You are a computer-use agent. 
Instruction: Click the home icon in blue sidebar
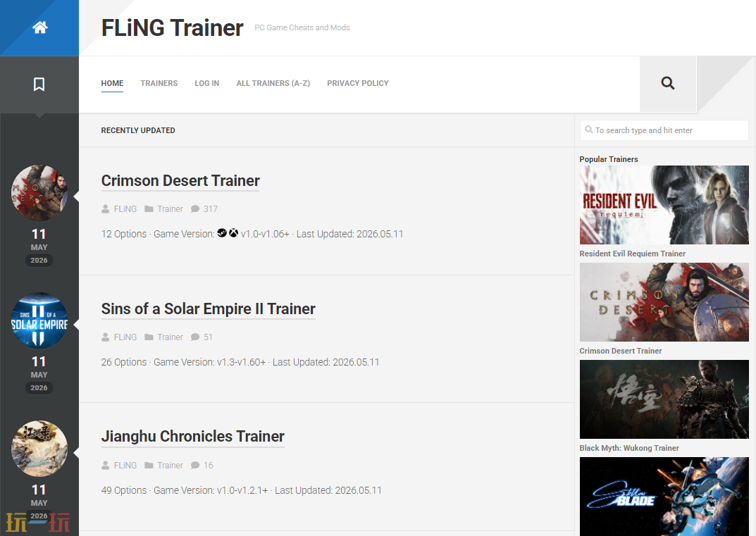pyautogui.click(x=39, y=27)
